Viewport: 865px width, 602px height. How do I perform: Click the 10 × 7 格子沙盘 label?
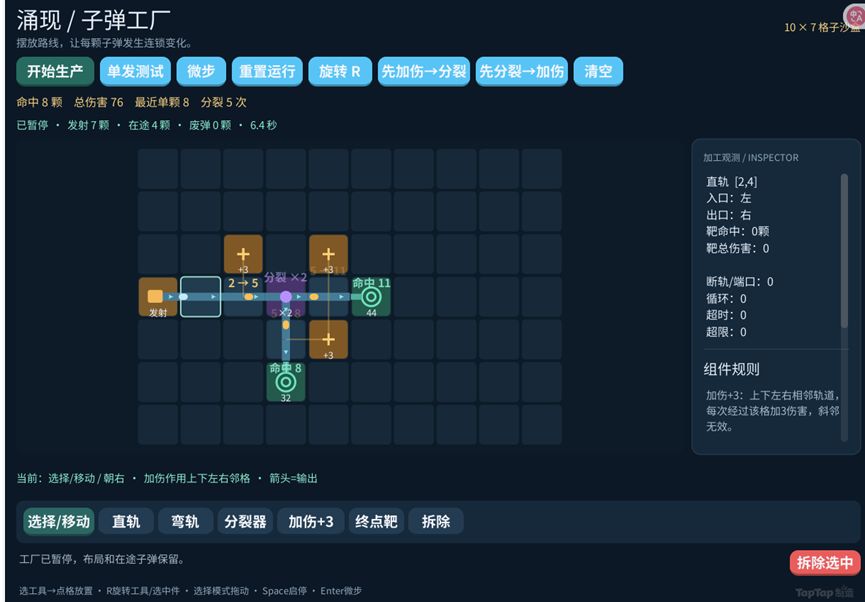coord(822,27)
